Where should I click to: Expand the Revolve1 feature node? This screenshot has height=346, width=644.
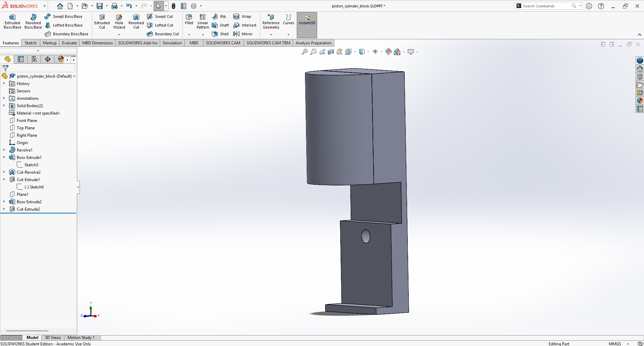(x=4, y=150)
